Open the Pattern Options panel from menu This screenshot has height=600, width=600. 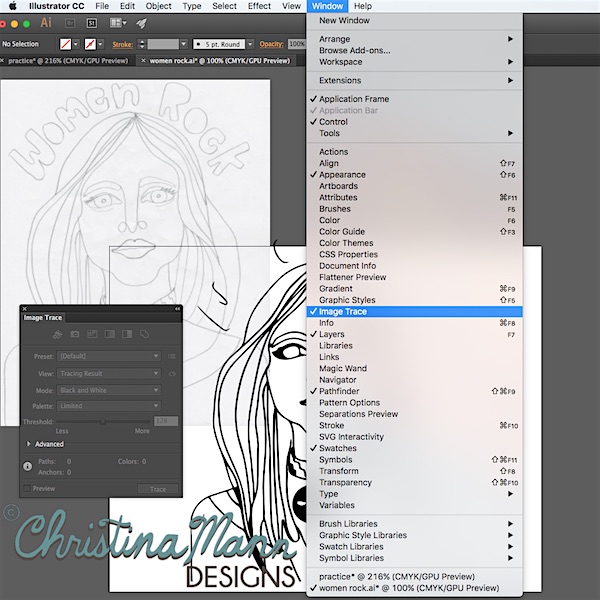pyautogui.click(x=414, y=403)
